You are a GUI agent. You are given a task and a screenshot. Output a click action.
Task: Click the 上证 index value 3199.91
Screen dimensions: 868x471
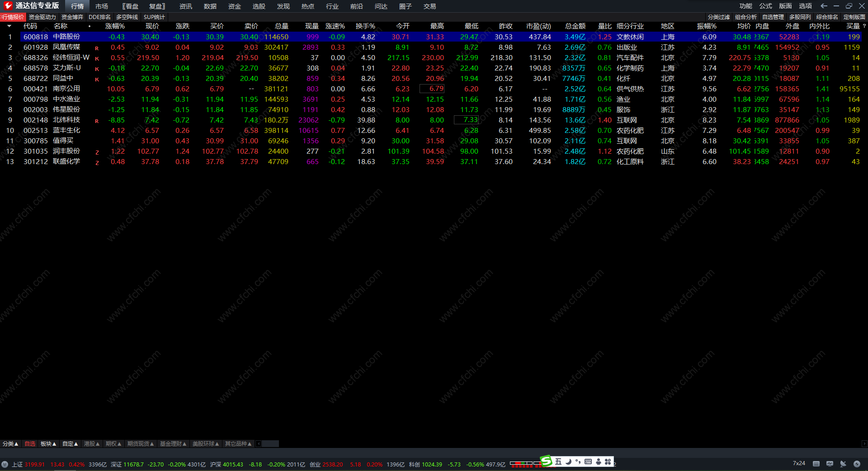click(35, 464)
